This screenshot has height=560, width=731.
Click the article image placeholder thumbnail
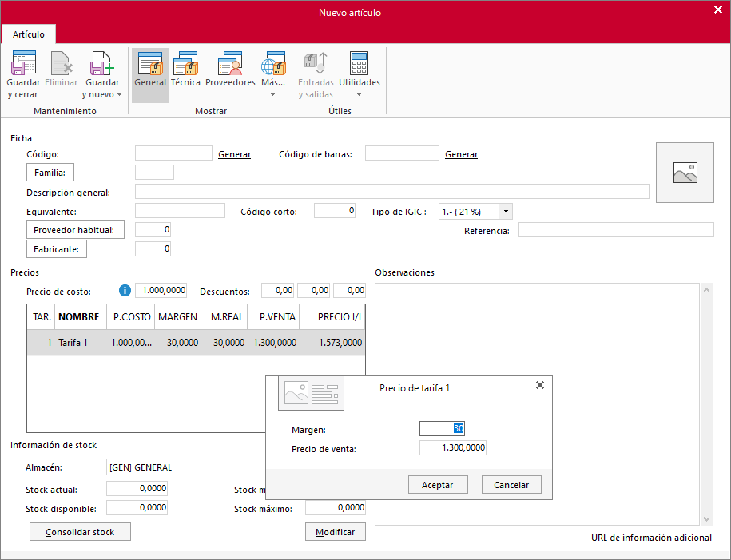685,173
